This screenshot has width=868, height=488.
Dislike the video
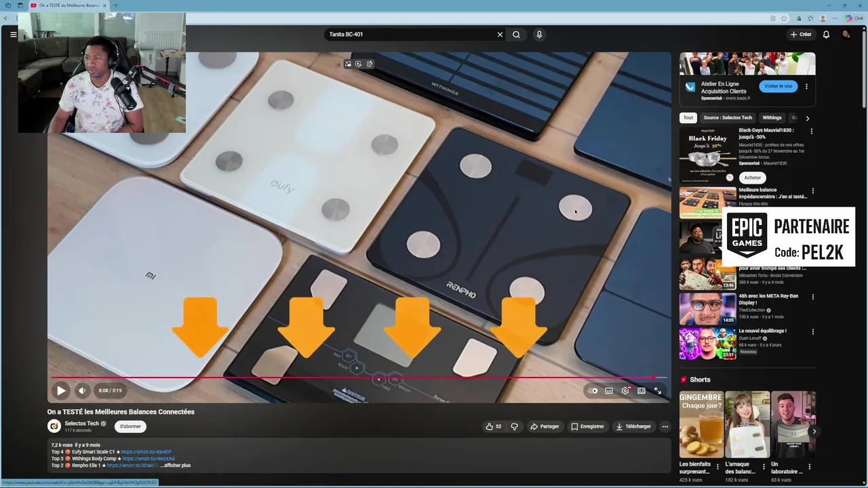pyautogui.click(x=514, y=426)
